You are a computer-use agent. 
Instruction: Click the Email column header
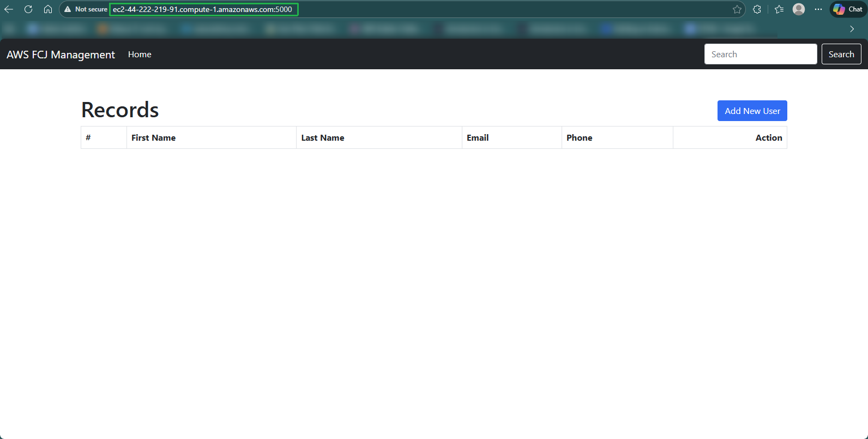point(512,137)
